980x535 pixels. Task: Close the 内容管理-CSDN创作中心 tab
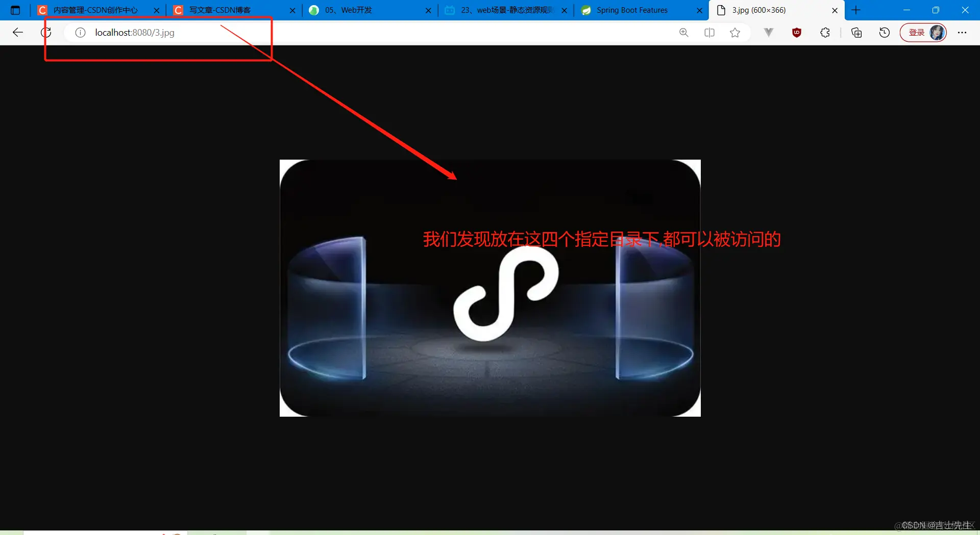(x=157, y=10)
